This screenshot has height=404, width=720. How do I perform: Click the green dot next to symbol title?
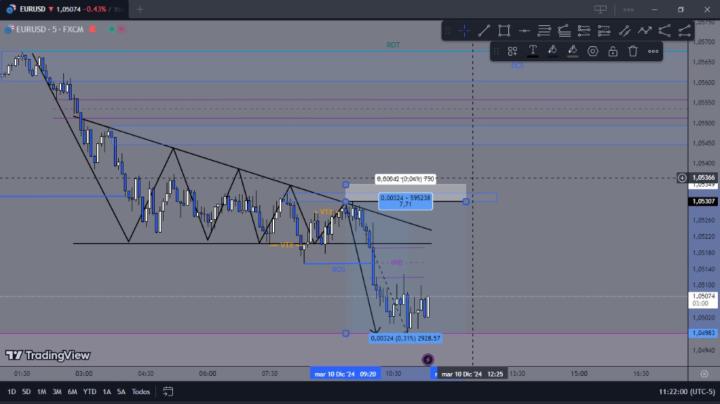coord(112,29)
